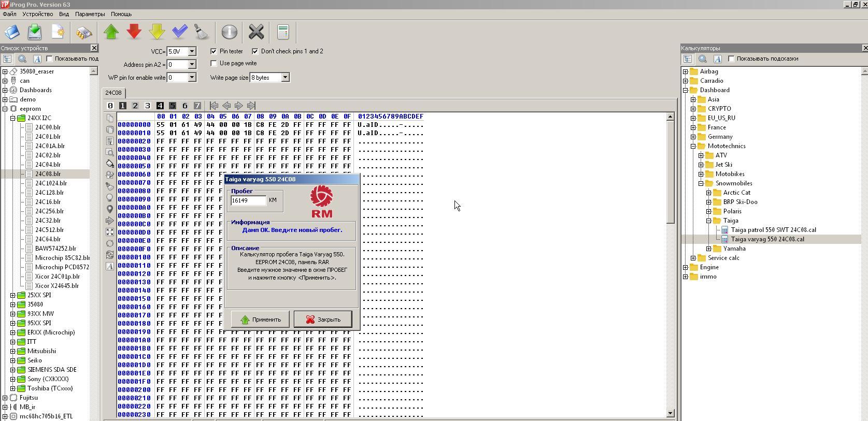The image size is (868, 421).
Task: Select the 24C08 tab
Action: [x=113, y=93]
